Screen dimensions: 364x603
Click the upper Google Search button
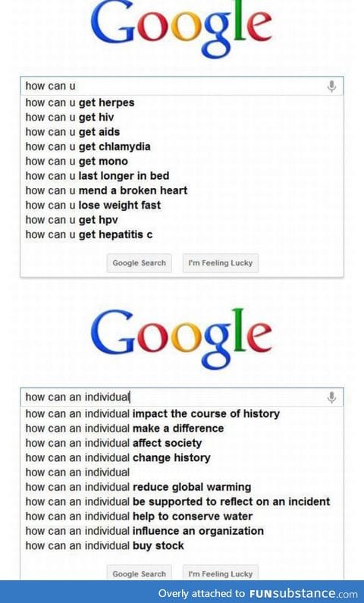click(x=139, y=263)
